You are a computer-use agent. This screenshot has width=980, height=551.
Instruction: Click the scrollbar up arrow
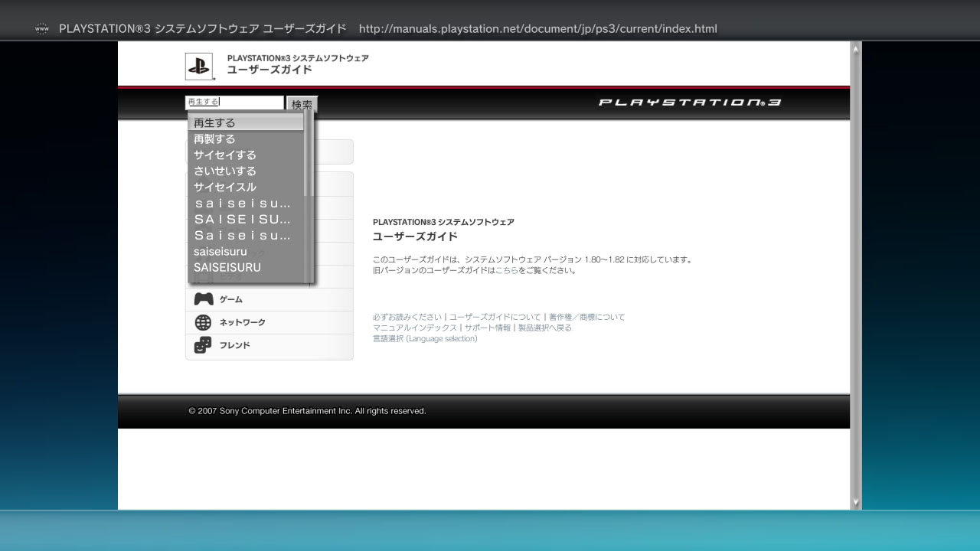tap(856, 47)
